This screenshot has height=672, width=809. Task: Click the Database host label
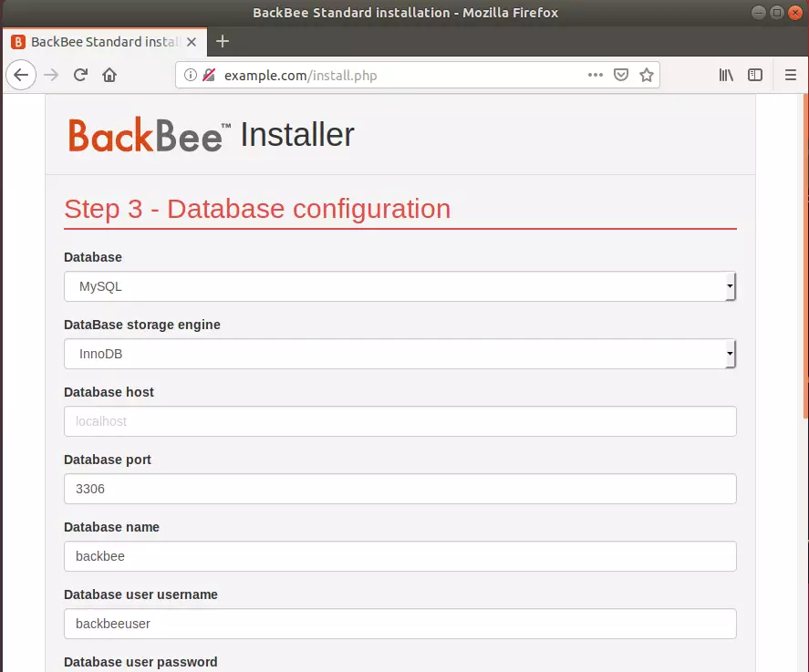point(109,392)
